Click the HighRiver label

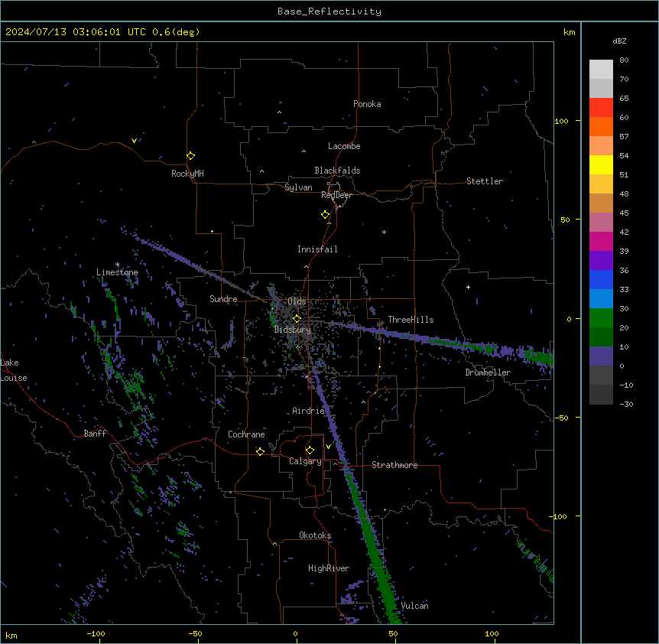click(329, 568)
